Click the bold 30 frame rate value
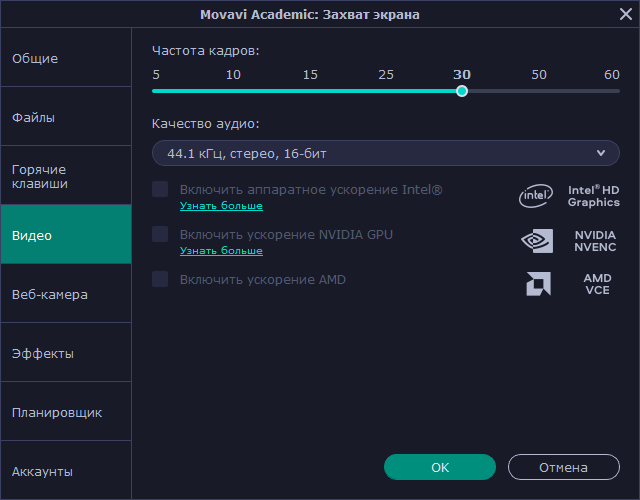Image resolution: width=640 pixels, height=500 pixels. pyautogui.click(x=462, y=75)
